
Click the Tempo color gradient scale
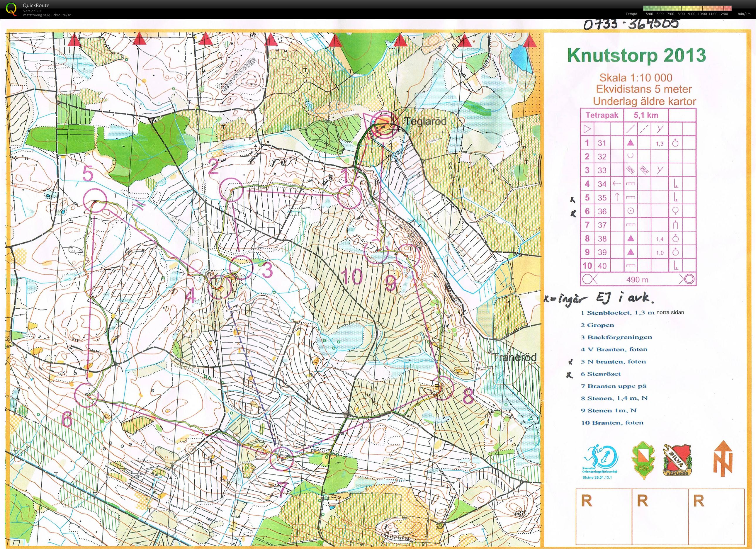[687, 8]
